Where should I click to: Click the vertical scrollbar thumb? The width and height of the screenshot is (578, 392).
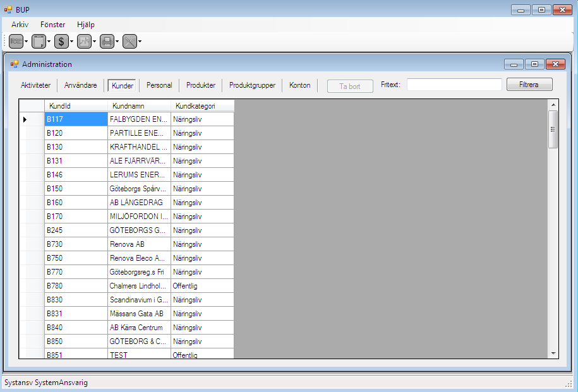(x=553, y=129)
